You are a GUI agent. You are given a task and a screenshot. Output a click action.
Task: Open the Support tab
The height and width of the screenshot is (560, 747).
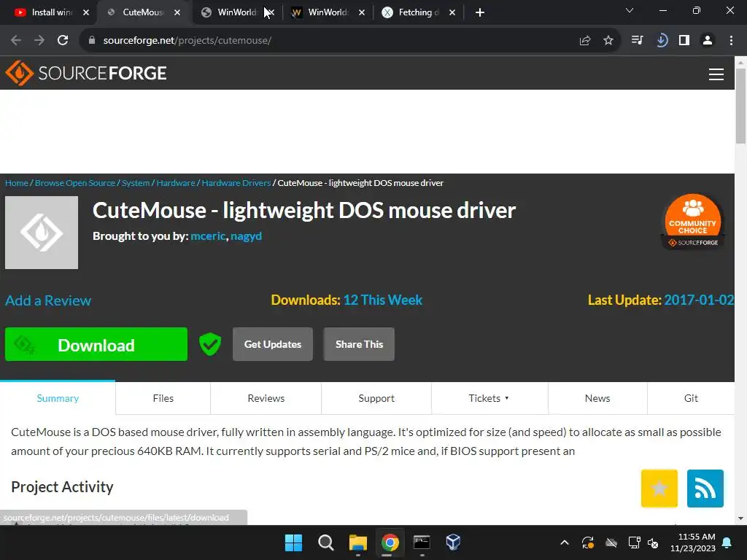tap(376, 398)
